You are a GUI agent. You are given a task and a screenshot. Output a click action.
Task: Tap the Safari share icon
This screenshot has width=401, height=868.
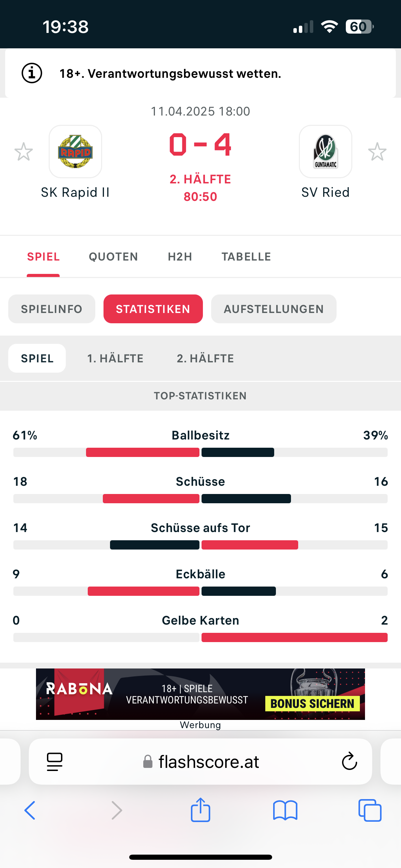[200, 810]
